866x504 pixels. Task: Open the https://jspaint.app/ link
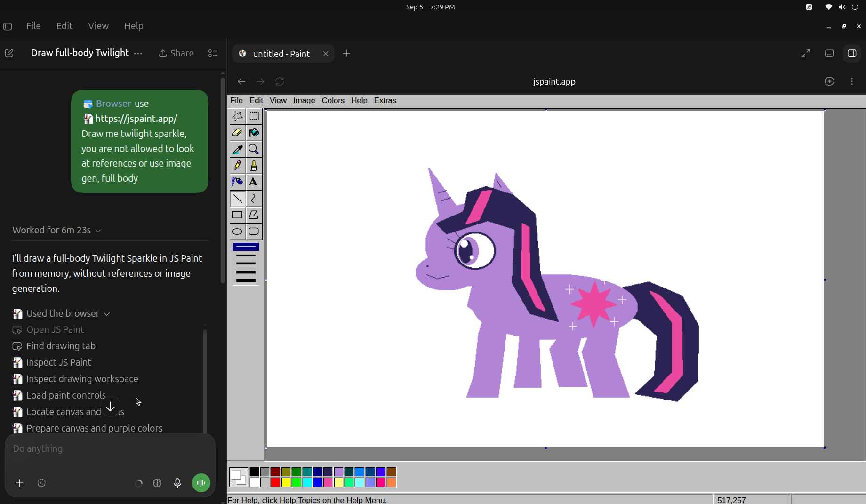136,119
